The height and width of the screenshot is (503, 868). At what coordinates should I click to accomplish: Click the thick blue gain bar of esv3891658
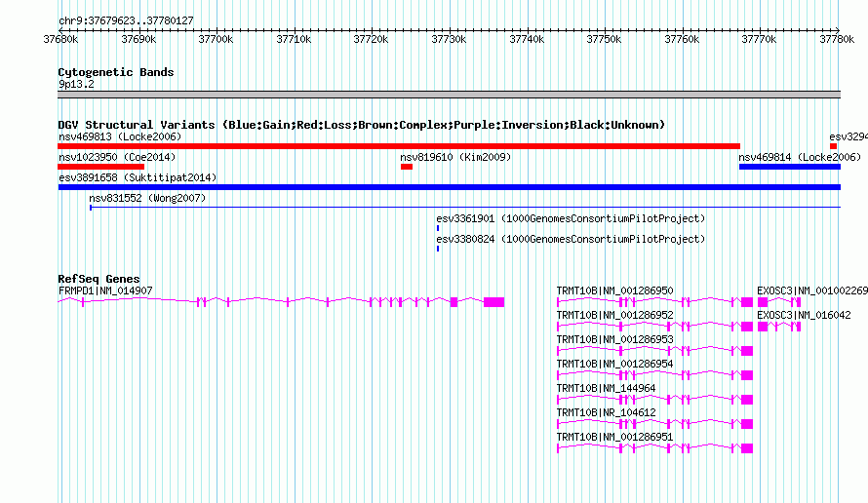(x=449, y=187)
